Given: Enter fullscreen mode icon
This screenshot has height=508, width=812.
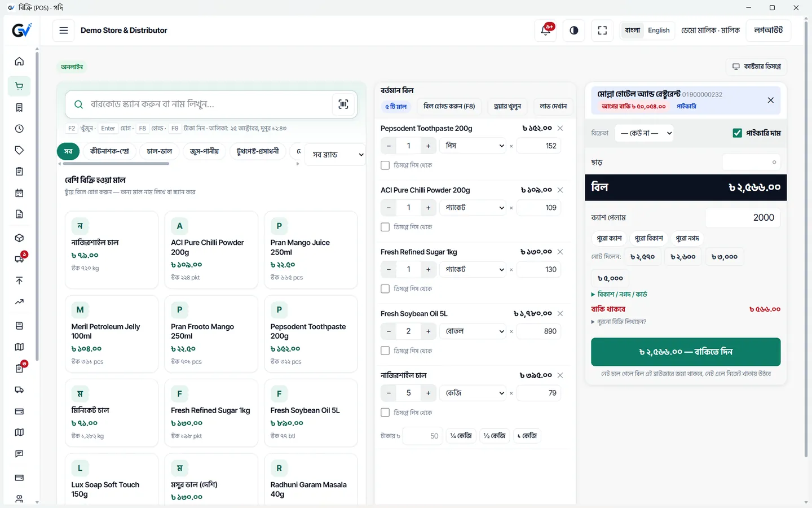Looking at the screenshot, I should click(x=602, y=30).
